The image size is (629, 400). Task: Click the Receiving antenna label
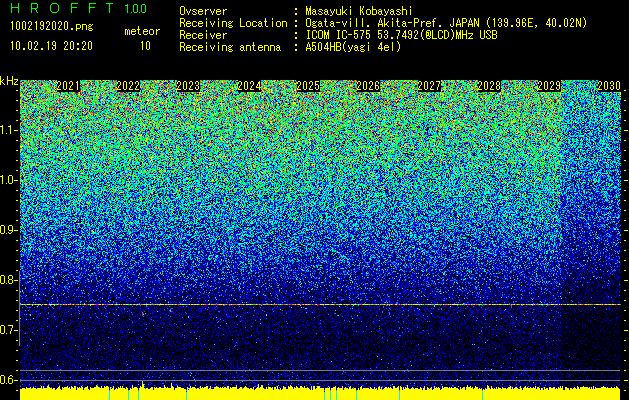(230, 47)
